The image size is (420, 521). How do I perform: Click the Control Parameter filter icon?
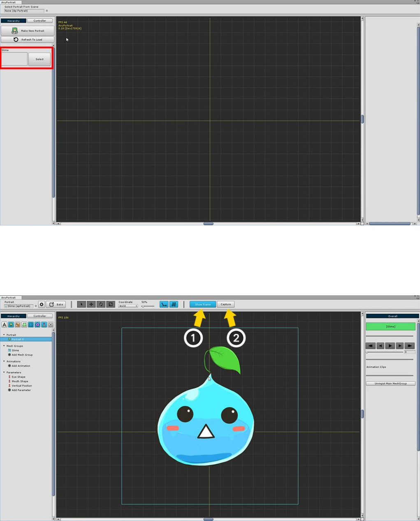click(x=44, y=325)
